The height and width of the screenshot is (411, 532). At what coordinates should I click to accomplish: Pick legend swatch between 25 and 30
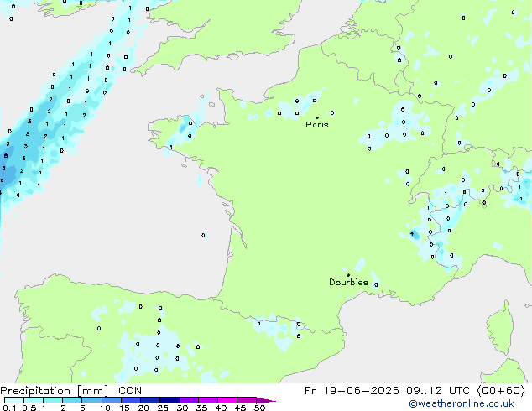tap(170, 400)
